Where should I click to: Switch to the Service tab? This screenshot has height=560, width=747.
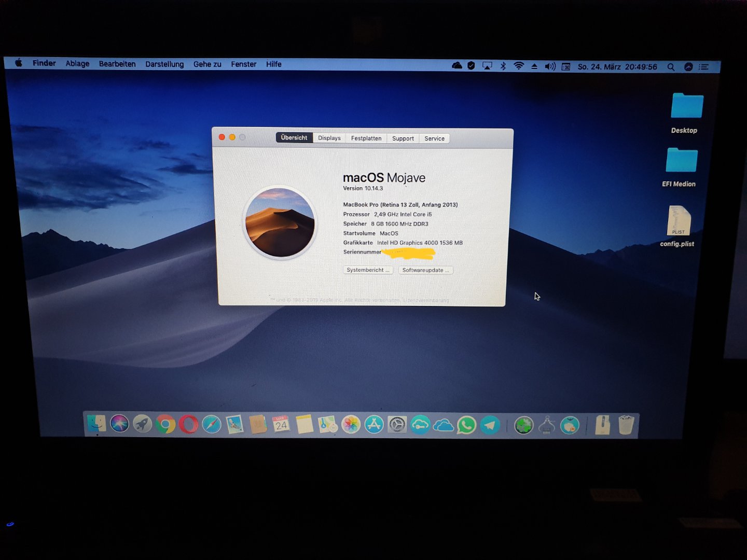(435, 138)
